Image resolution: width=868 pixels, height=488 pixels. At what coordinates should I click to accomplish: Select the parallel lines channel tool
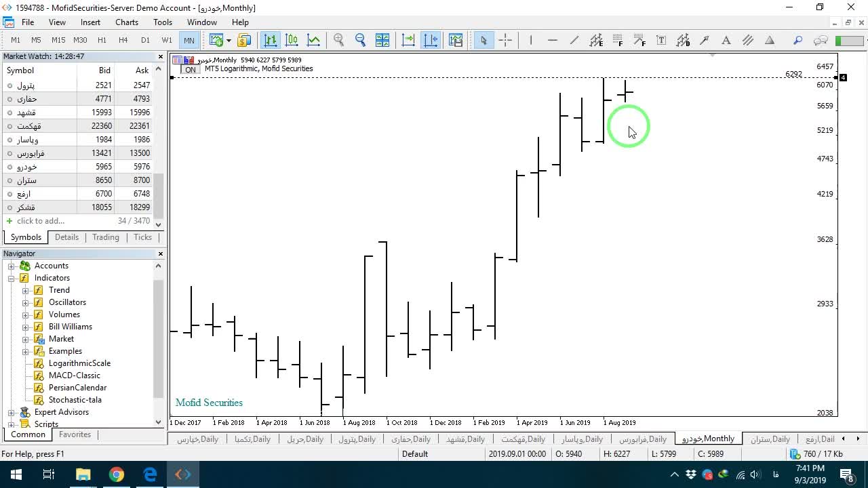pos(748,40)
